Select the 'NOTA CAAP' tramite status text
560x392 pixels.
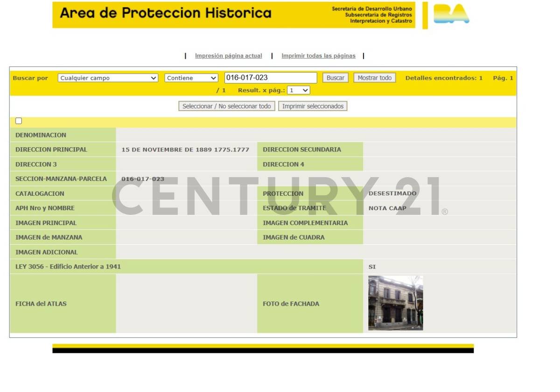pos(387,208)
